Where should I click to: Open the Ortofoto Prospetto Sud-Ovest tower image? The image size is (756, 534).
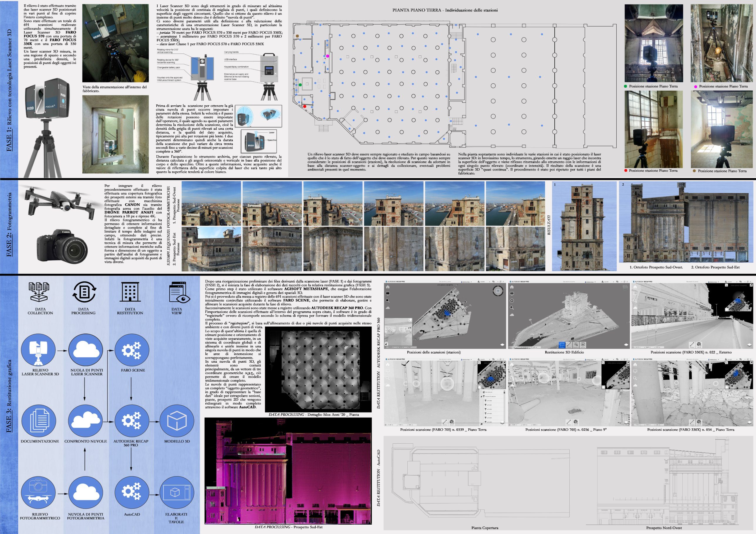pos(584,226)
